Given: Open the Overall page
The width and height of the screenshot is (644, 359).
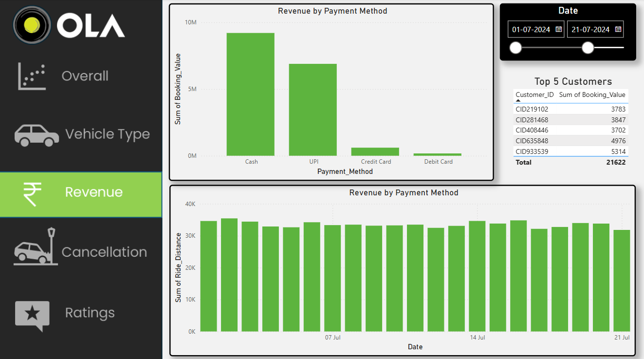Looking at the screenshot, I should point(85,76).
